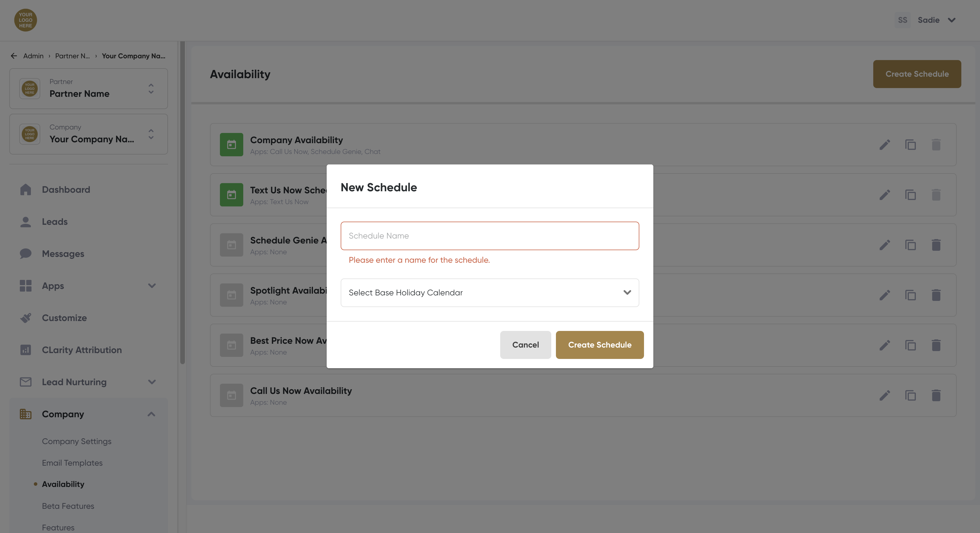The width and height of the screenshot is (980, 533).
Task: Click the Dashboard home icon
Action: coord(25,190)
